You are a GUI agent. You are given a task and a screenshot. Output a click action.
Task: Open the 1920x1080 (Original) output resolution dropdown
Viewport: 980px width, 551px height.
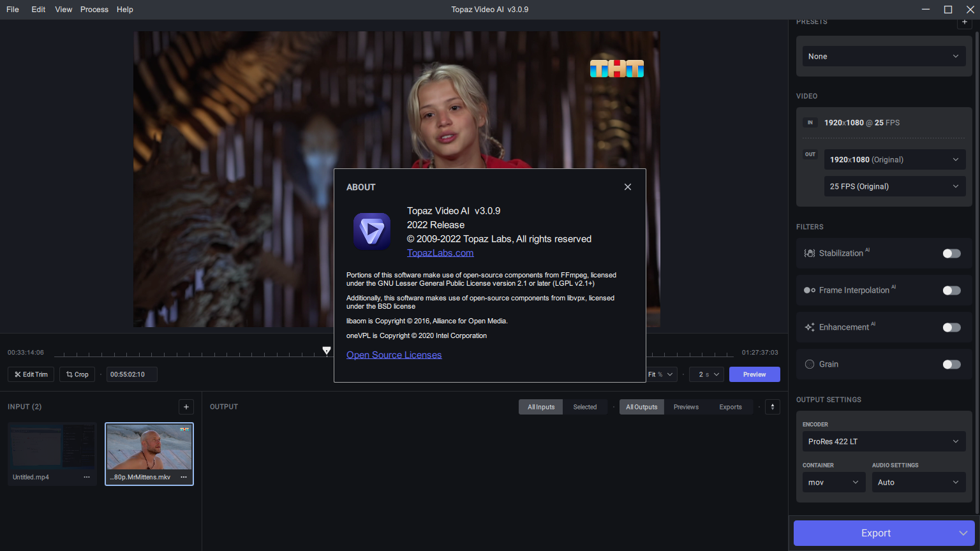895,159
